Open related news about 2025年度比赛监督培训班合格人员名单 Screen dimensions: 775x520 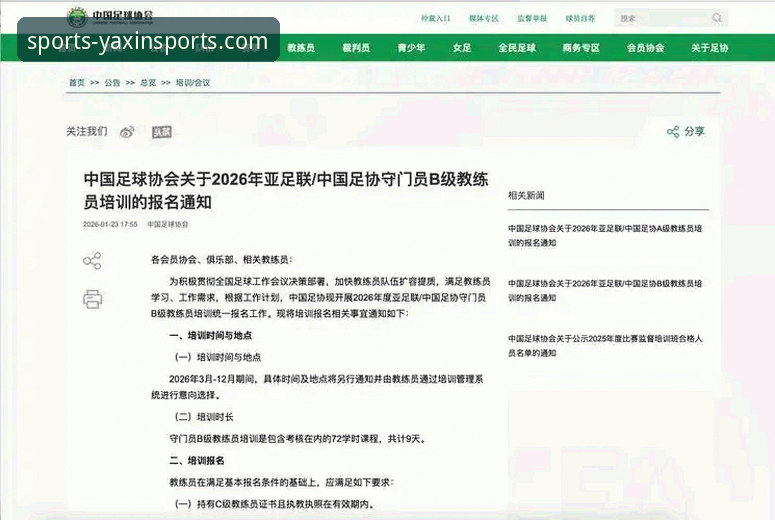605,346
